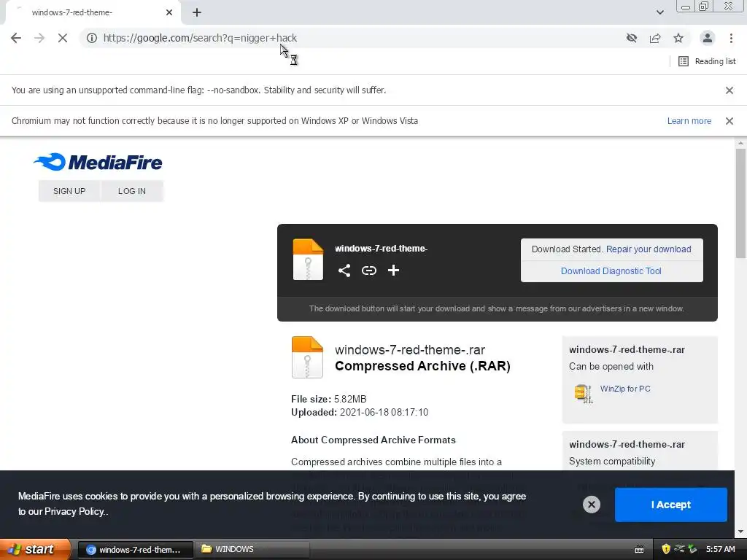747x560 pixels.
Task: Click the About Compressed Archive Formats heading
Action: coord(373,440)
